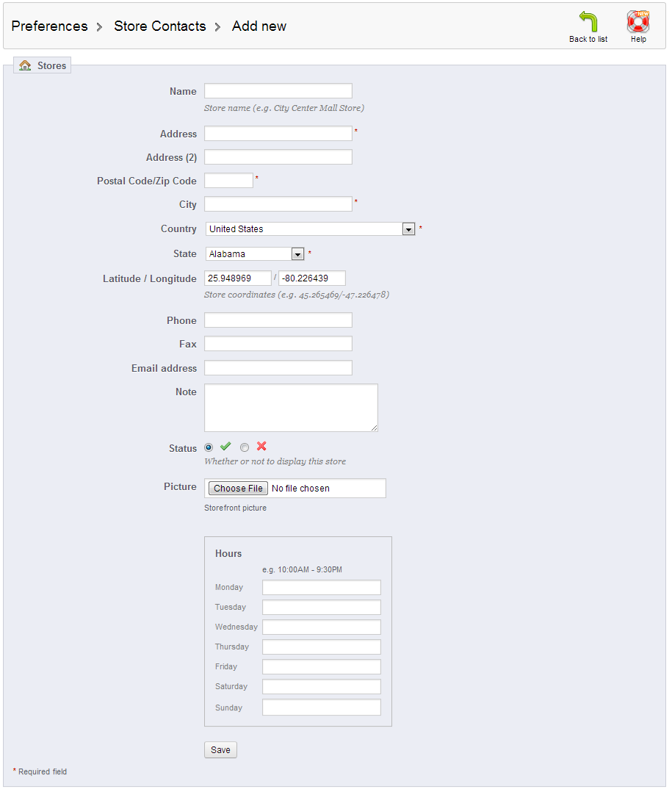Navigate to Store Contacts breadcrumb
This screenshot has width=672, height=792.
click(159, 26)
